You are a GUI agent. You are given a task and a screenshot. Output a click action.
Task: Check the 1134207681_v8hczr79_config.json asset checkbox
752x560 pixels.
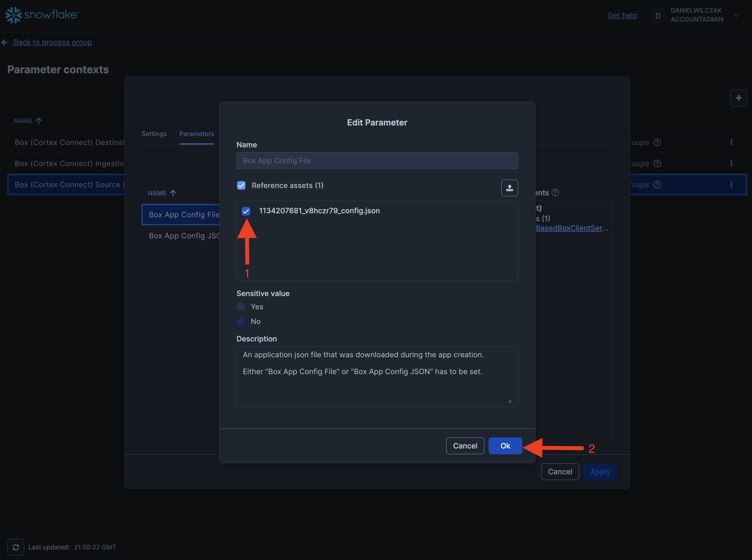point(246,211)
